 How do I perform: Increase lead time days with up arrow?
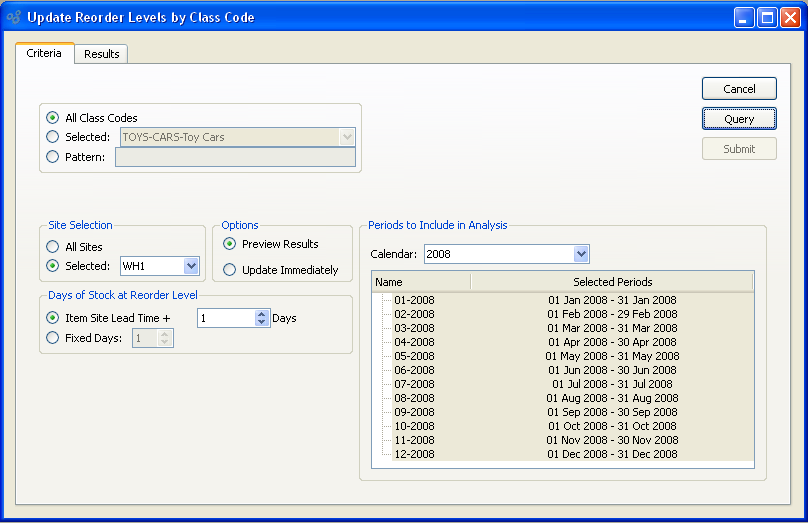(262, 313)
